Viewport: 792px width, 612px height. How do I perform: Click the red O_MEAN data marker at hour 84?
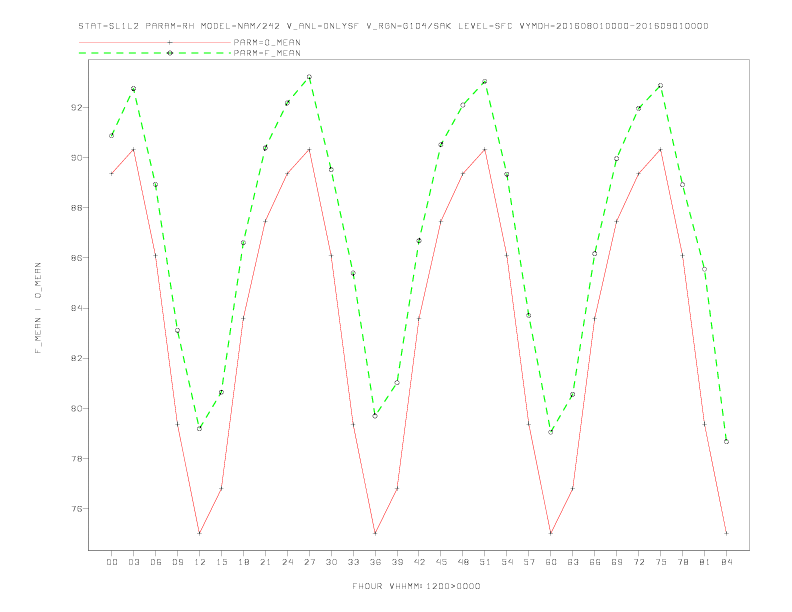726,533
